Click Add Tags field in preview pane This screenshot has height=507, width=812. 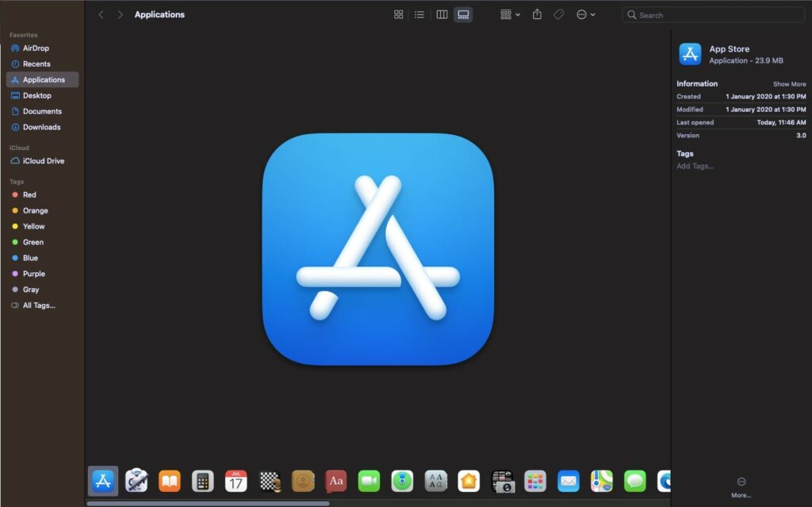pyautogui.click(x=695, y=167)
